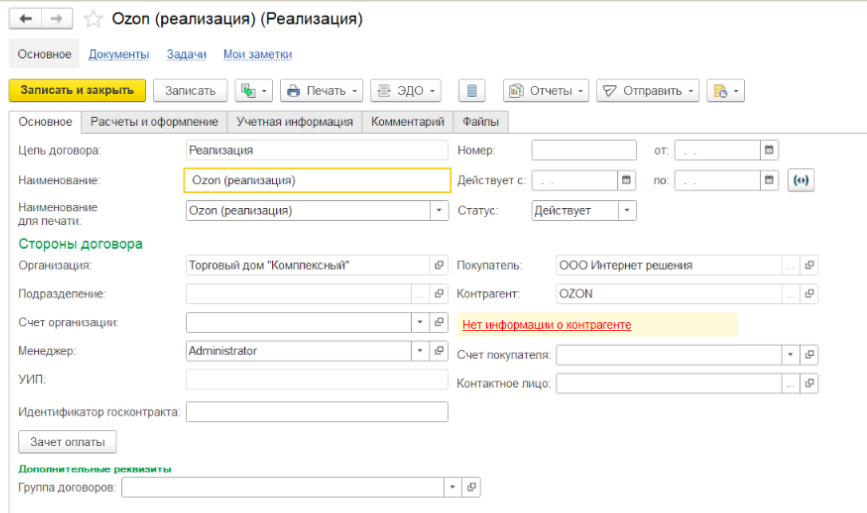Open the Печать dropdown menu

[x=322, y=91]
